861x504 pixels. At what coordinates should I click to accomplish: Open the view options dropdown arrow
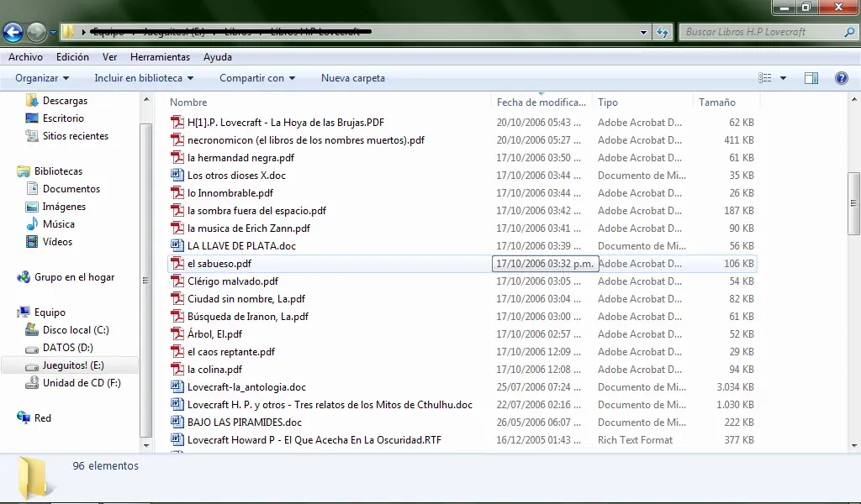pos(783,78)
